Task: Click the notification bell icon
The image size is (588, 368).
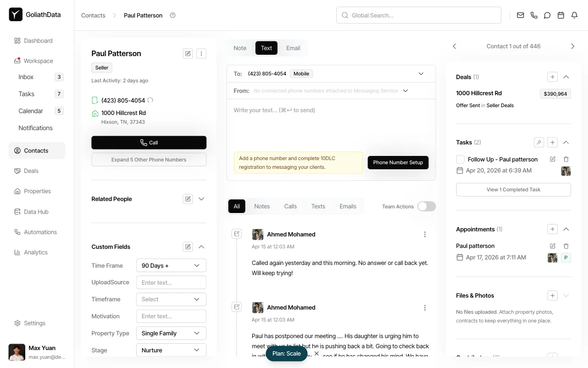Action: pyautogui.click(x=574, y=15)
